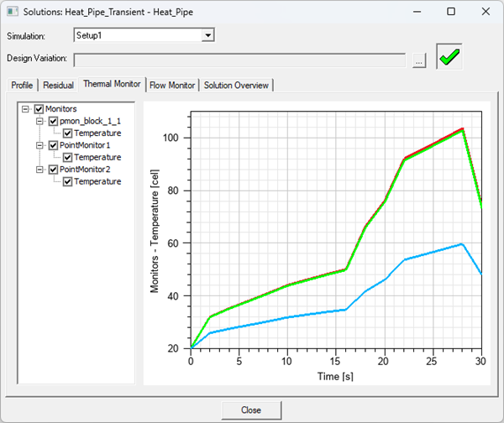Select the Thermal Monitor tab

(112, 84)
